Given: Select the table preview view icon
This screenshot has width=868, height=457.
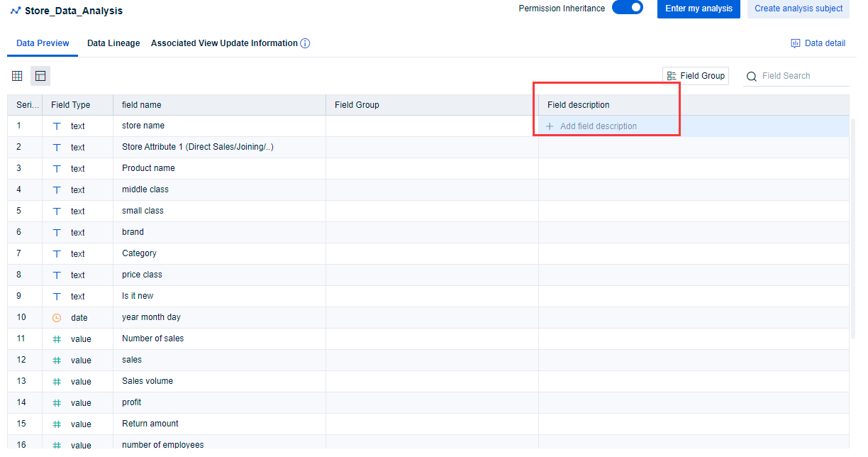Looking at the screenshot, I should click(40, 75).
